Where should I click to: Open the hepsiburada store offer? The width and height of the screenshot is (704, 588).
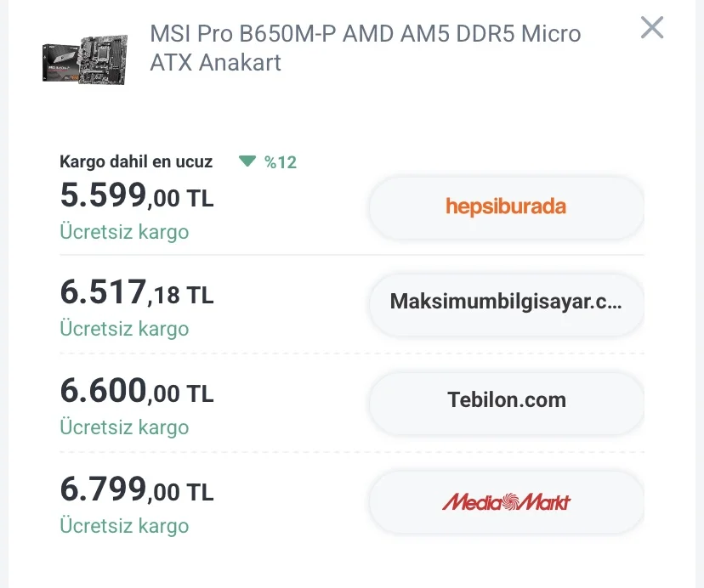506,206
